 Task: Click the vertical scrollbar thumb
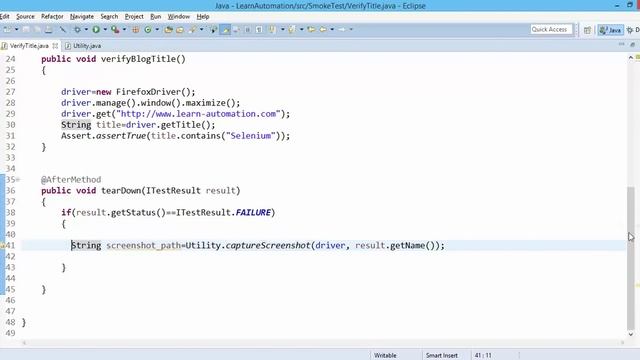(x=631, y=257)
